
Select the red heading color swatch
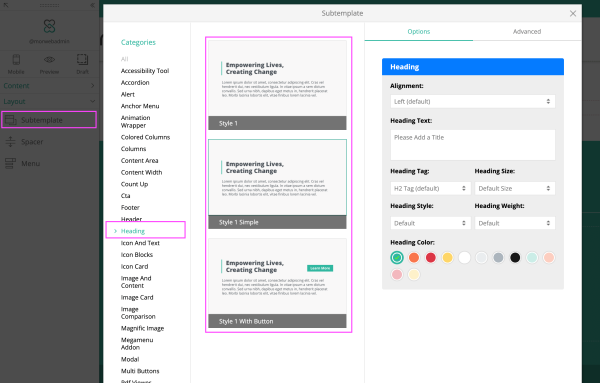coord(430,258)
